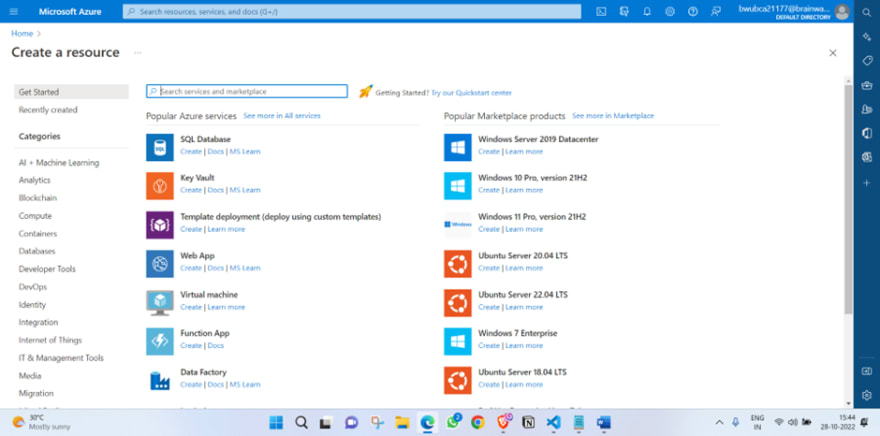The image size is (880, 436).
Task: Click the Data Factory icon
Action: coord(160,380)
